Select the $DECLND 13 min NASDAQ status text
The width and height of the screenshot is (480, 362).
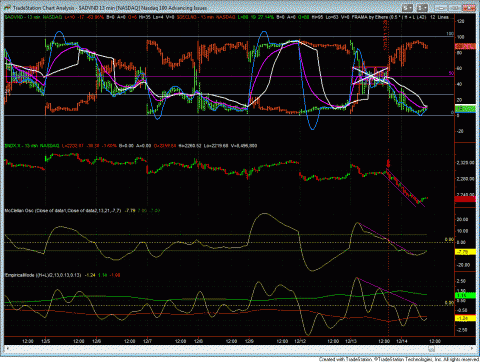(206, 17)
